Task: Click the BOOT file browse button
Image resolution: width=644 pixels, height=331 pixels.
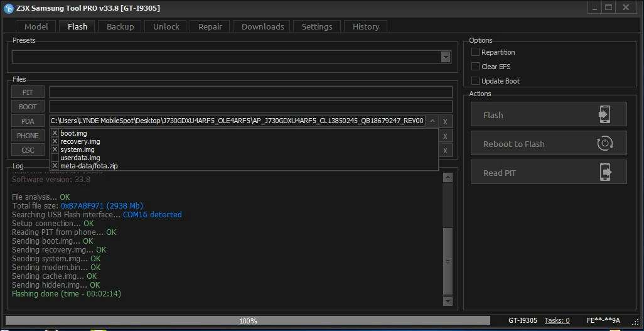Action: (28, 107)
